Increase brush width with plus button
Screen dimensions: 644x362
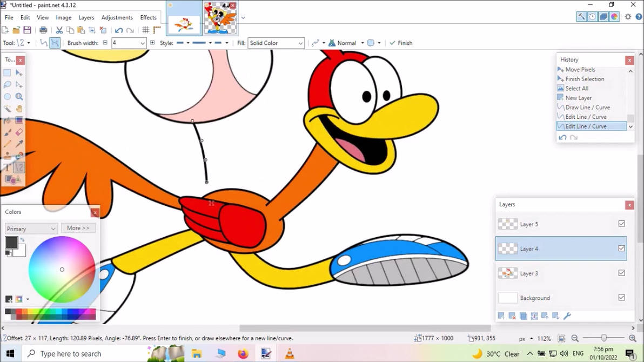152,43
